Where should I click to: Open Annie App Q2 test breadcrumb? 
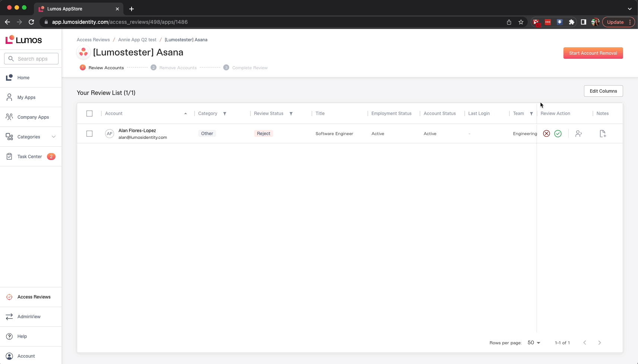[137, 40]
